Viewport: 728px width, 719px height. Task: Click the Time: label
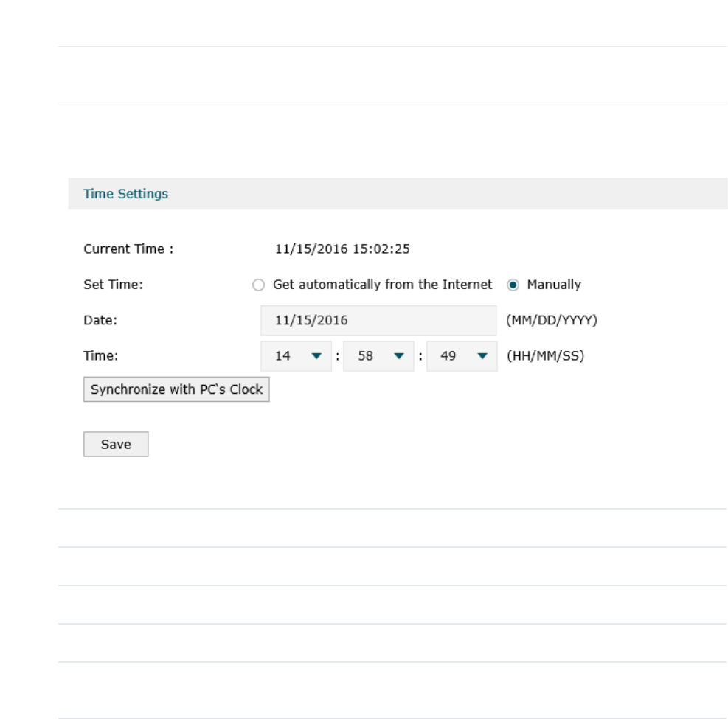(101, 356)
